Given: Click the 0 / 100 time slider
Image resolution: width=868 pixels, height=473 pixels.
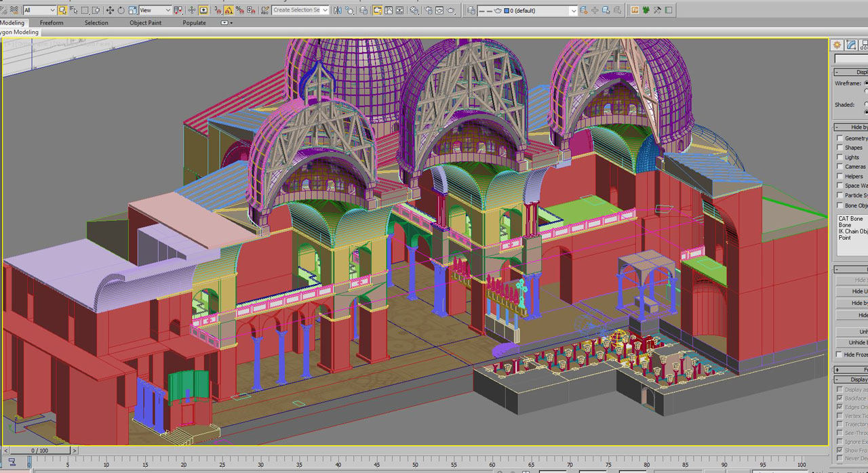Looking at the screenshot, I should 40,451.
